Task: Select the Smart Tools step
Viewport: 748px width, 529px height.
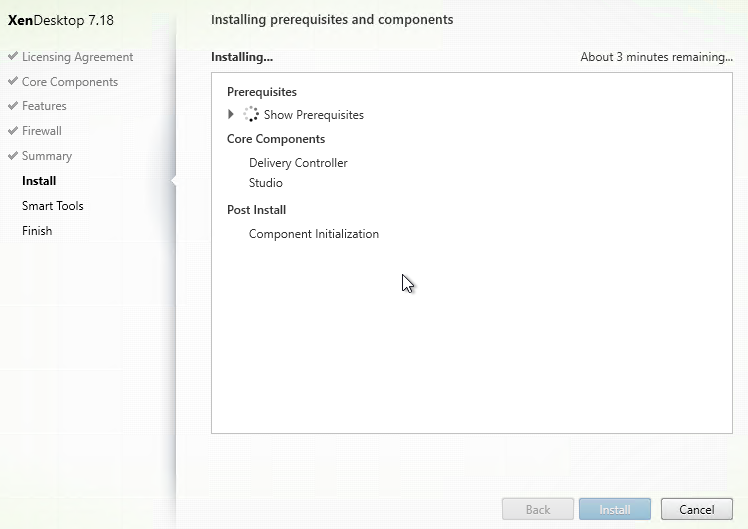Action: pos(52,206)
